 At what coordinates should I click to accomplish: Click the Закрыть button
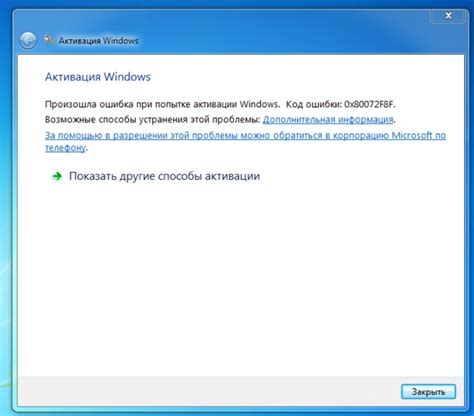[428, 392]
